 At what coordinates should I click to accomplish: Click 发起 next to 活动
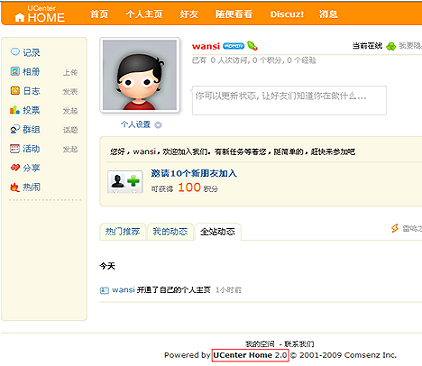coord(70,149)
